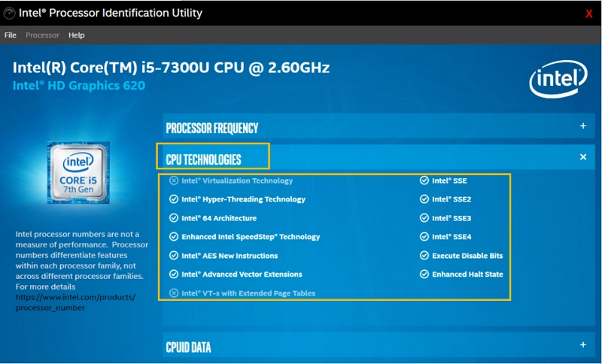Select the VT-x with Extended Page Tables text
Viewport: 602px width, 364px height.
click(x=248, y=293)
